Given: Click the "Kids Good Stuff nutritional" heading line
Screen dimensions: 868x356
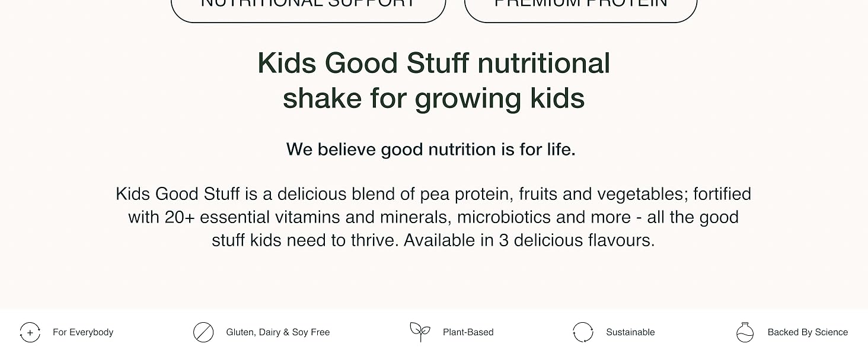Looking at the screenshot, I should (433, 63).
